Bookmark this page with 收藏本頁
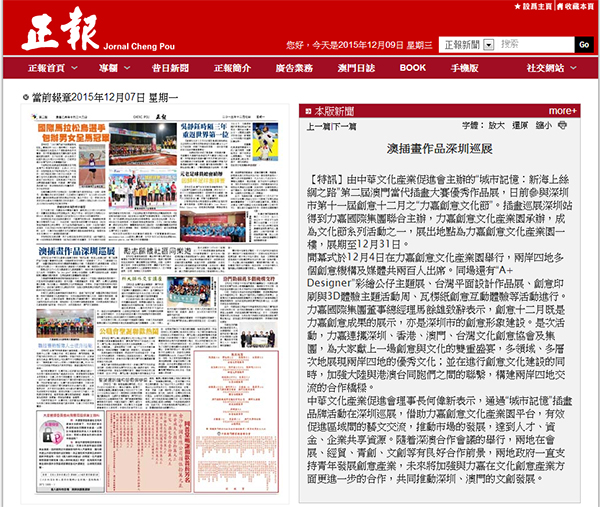This screenshot has width=600, height=507. 575,6
